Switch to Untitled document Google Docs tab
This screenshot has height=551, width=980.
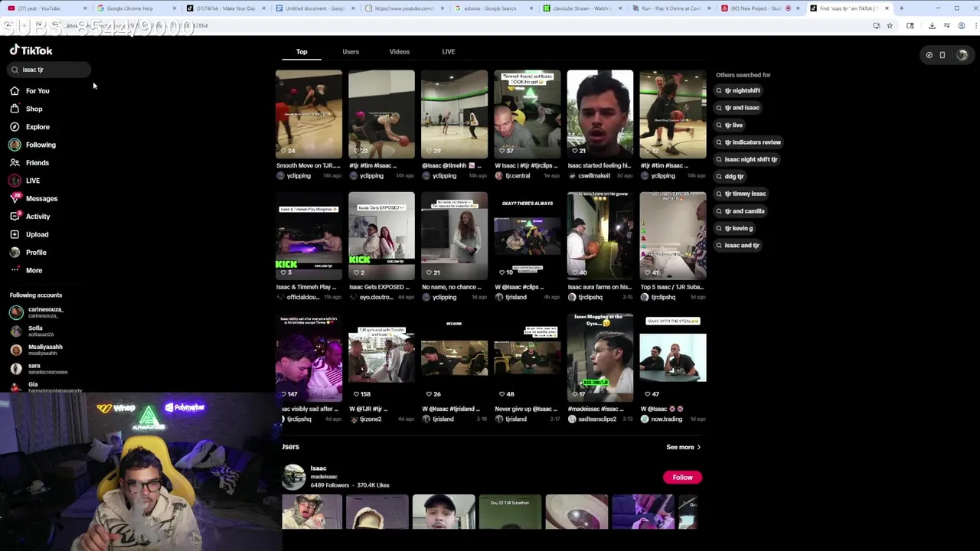click(314, 8)
